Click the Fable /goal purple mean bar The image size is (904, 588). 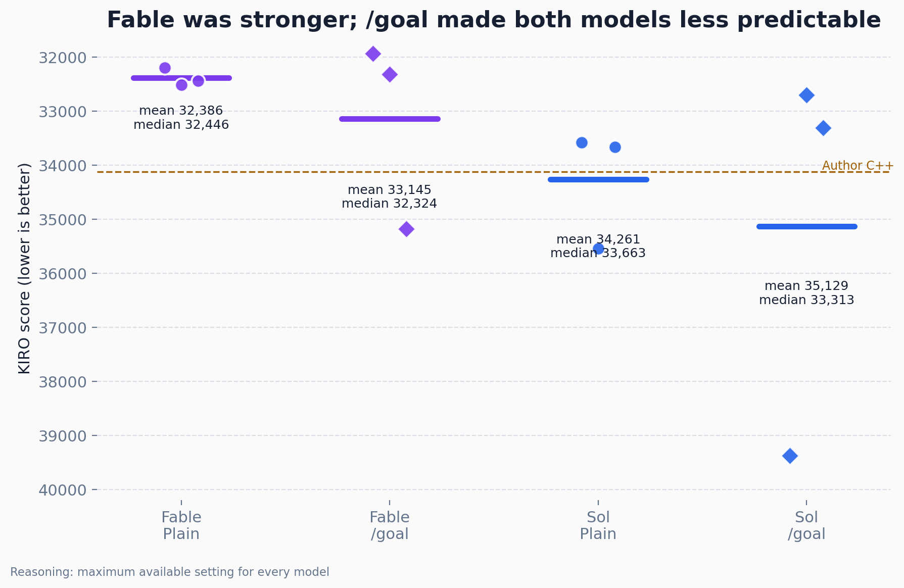(x=390, y=119)
